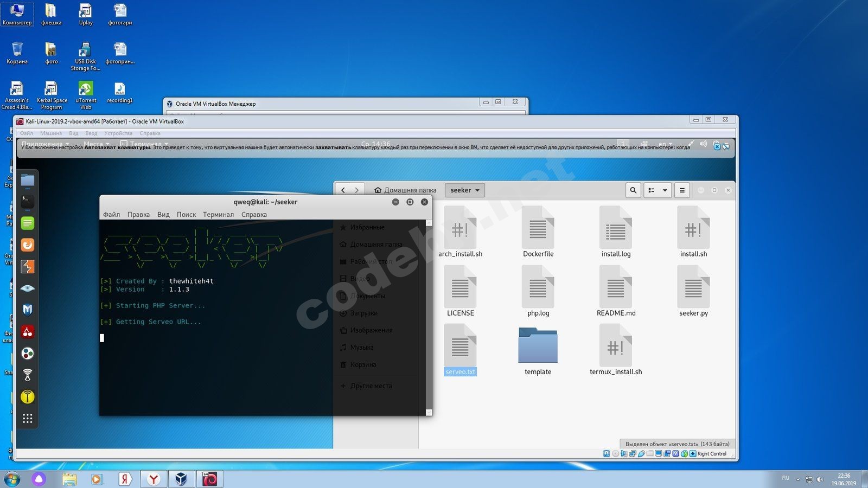Open Burp Suite from the Kali dock
The height and width of the screenshot is (488, 868).
(28, 267)
